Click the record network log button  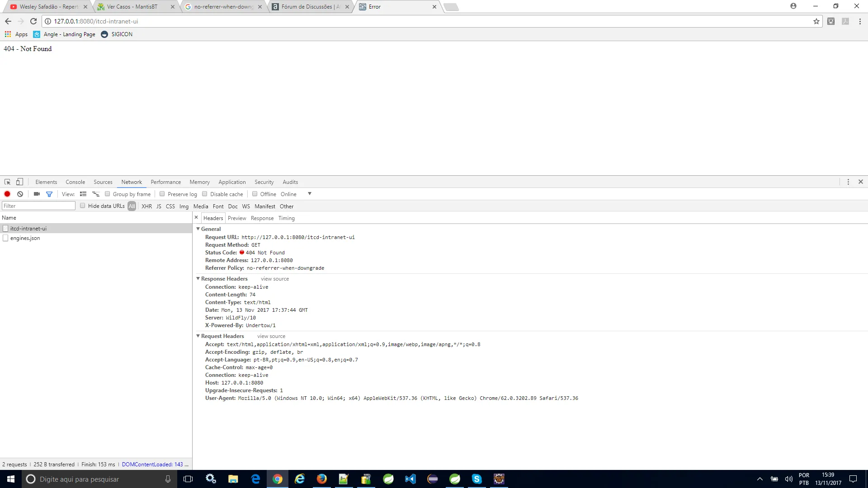pos(7,194)
